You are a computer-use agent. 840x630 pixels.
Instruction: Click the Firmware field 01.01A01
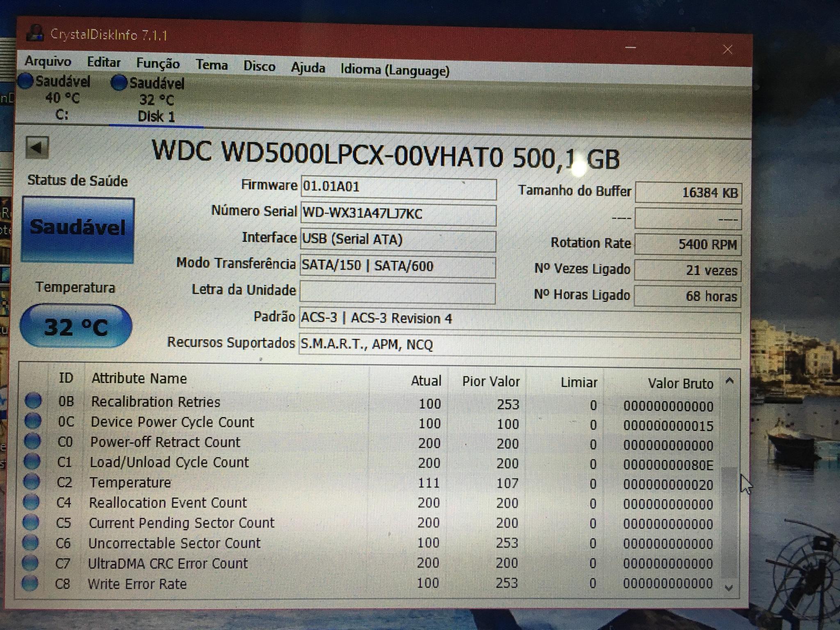point(398,188)
